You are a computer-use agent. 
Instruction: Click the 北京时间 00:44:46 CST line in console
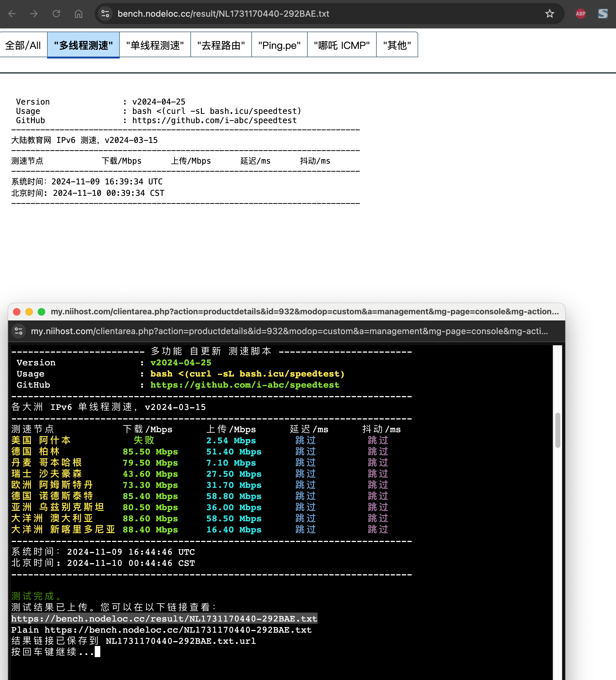103,563
